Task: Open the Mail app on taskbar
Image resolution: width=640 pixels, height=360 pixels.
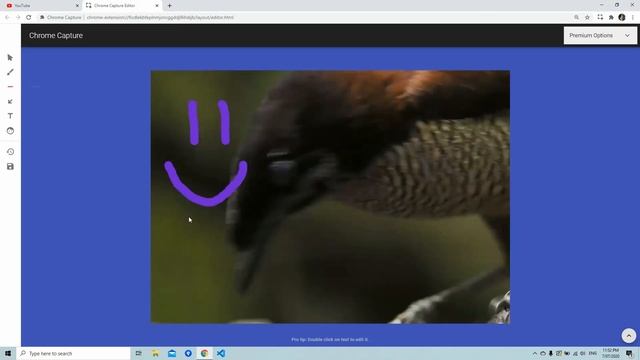Action: (172, 353)
